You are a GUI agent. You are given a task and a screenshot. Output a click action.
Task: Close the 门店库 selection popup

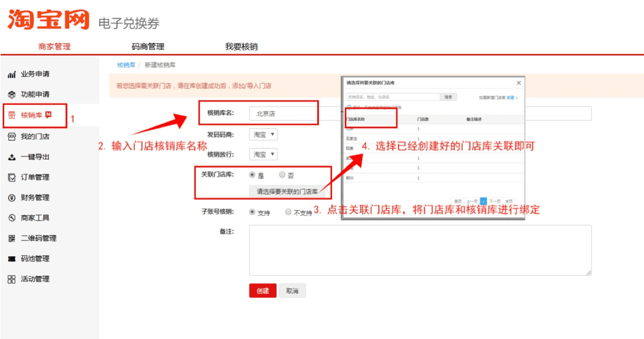pyautogui.click(x=519, y=83)
